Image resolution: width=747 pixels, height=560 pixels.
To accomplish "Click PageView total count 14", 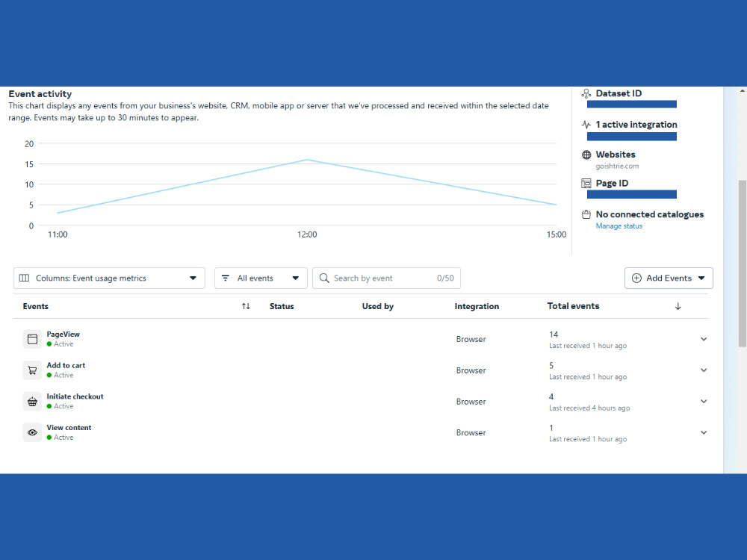I will 553,335.
